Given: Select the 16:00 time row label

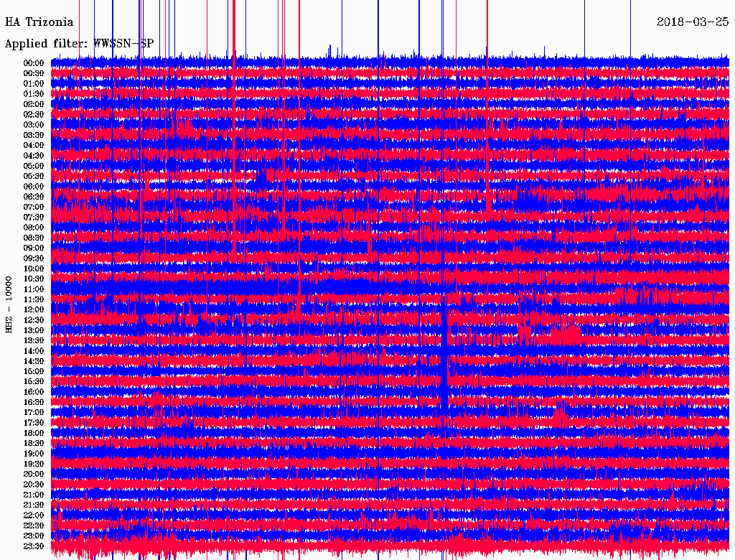Looking at the screenshot, I should [34, 392].
